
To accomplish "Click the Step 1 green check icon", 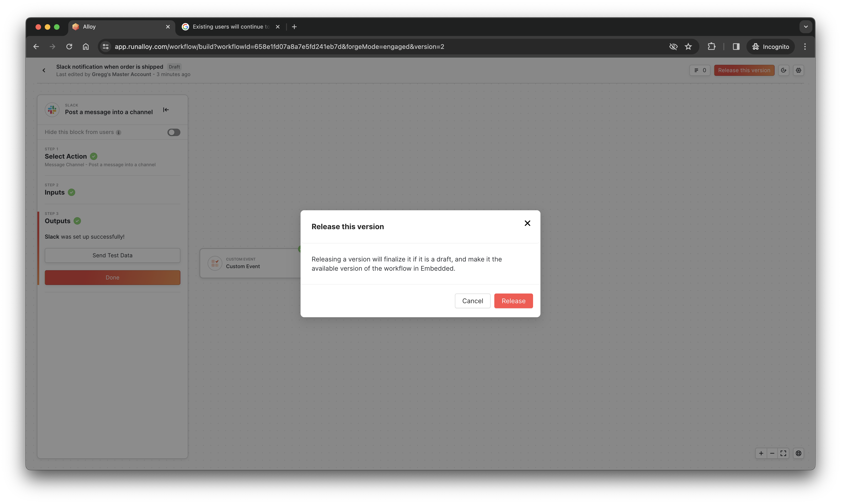I will (94, 156).
